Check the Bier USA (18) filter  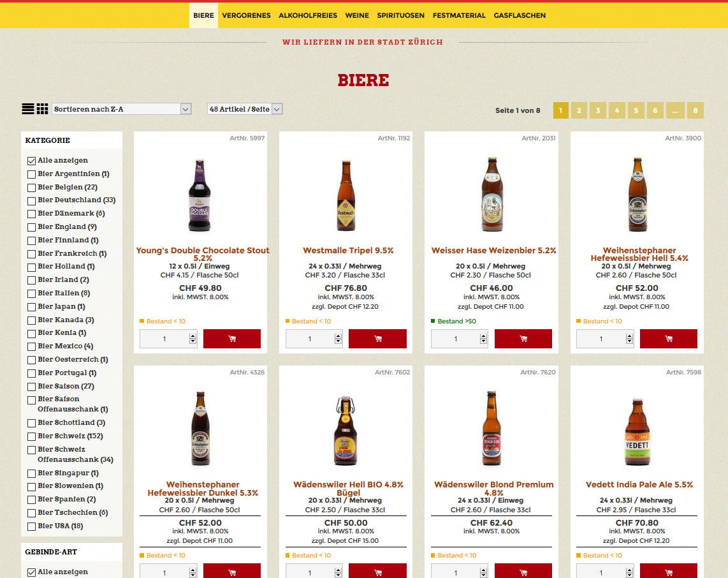click(32, 526)
